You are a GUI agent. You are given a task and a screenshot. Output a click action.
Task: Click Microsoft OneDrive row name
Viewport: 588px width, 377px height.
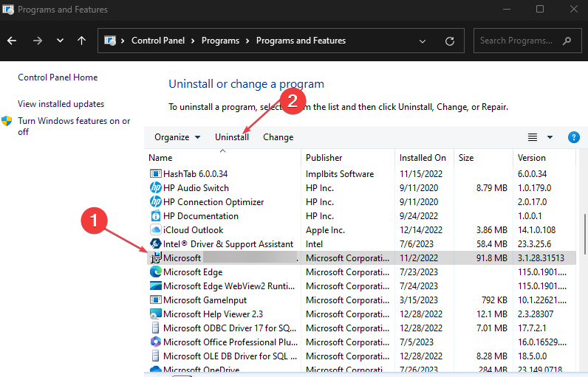(201, 370)
